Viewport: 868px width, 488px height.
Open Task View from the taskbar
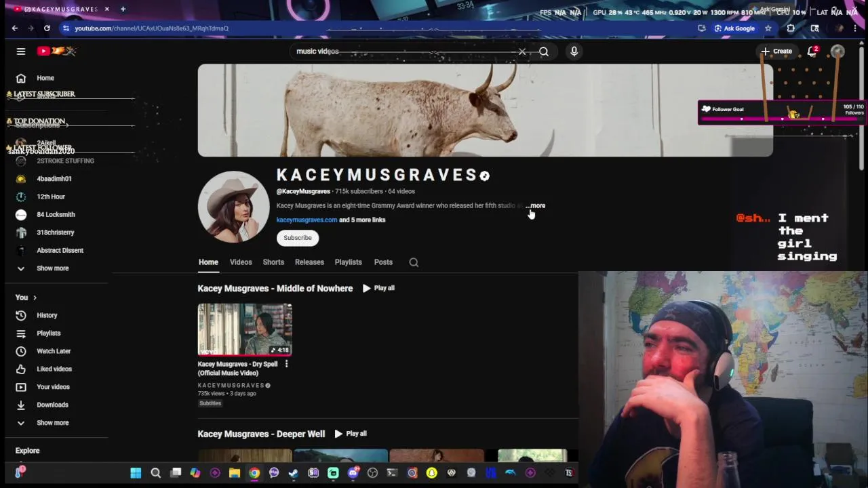[176, 473]
